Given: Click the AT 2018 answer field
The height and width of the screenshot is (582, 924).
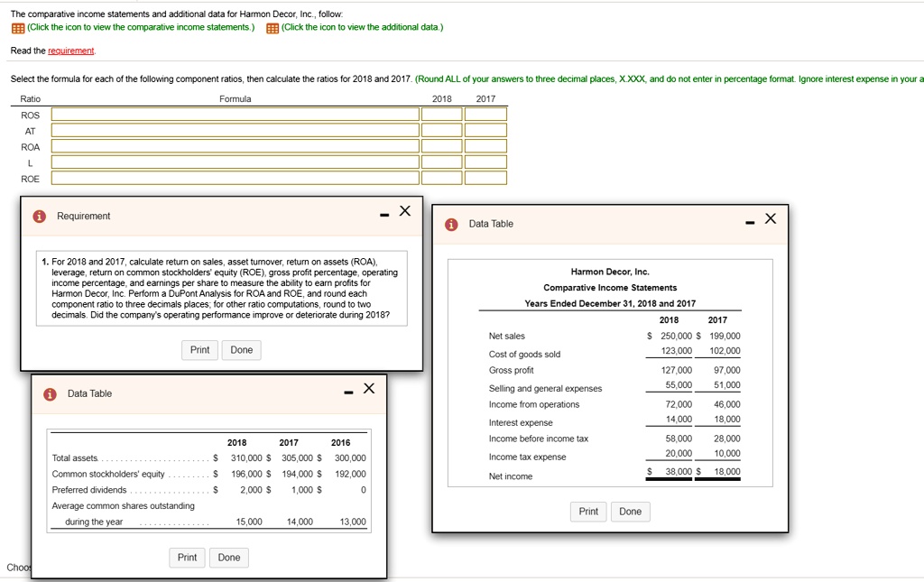Looking at the screenshot, I should point(439,130).
